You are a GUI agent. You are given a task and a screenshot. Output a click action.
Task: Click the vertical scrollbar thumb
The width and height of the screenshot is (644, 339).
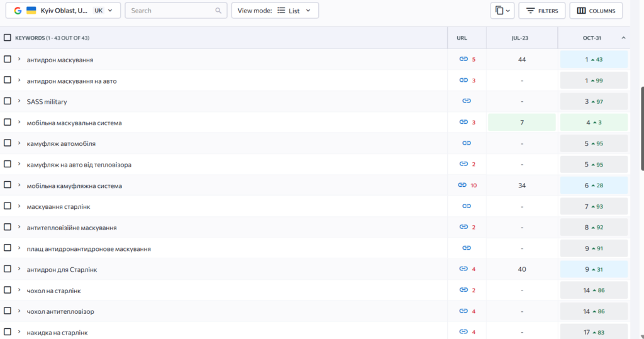point(642,128)
